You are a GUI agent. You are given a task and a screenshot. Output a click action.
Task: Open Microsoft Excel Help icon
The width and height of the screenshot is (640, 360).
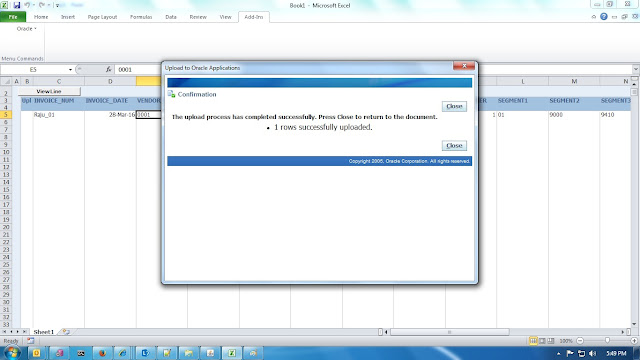coord(604,17)
